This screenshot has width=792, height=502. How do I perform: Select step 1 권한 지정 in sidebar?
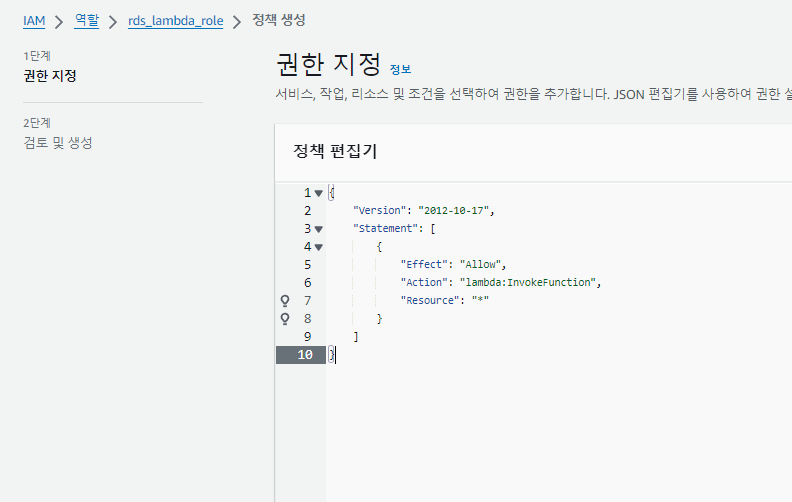[x=50, y=76]
